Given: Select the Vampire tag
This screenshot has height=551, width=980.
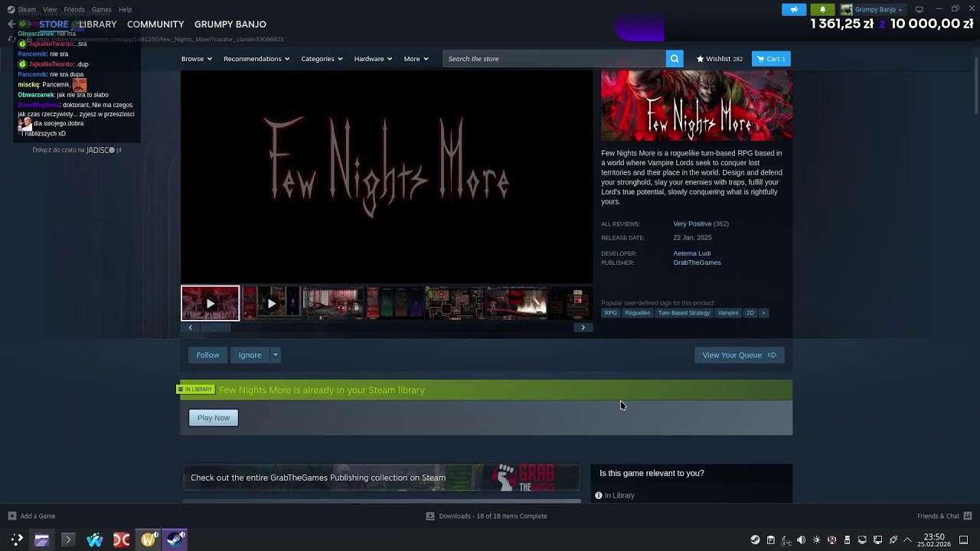Looking at the screenshot, I should 728,313.
